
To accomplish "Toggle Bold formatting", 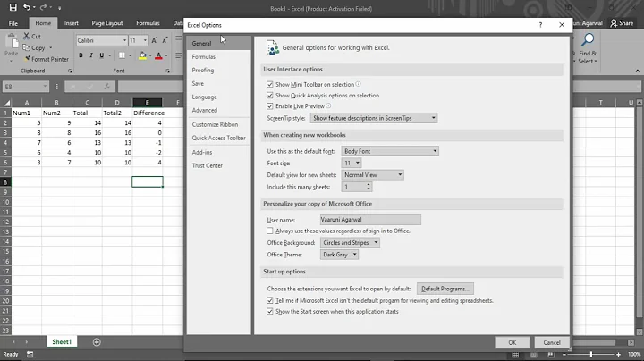I will [80, 55].
